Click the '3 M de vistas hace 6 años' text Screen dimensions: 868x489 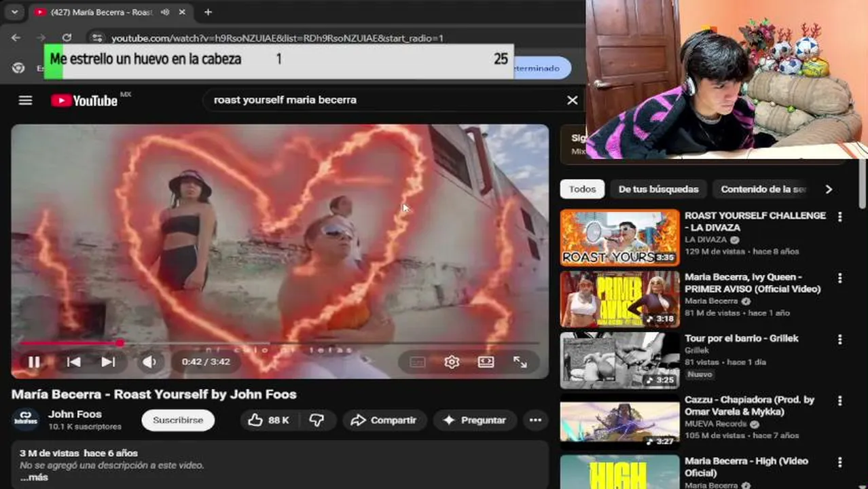pyautogui.click(x=79, y=453)
